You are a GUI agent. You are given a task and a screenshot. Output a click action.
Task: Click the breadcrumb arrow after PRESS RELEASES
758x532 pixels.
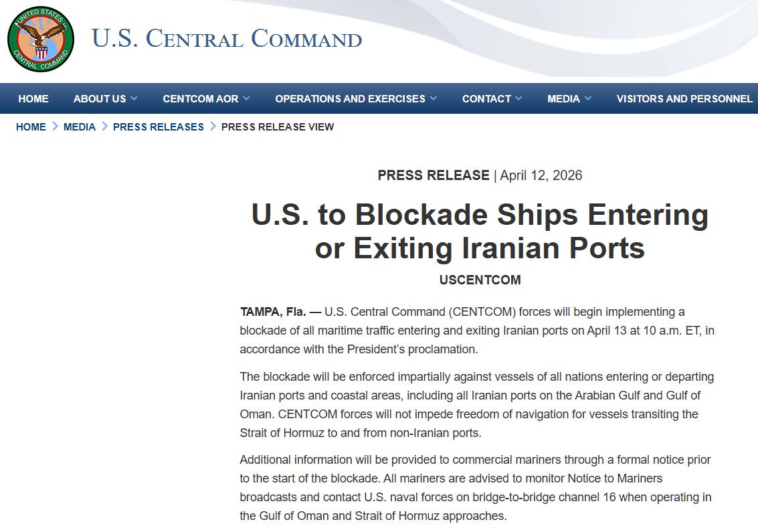coord(213,126)
